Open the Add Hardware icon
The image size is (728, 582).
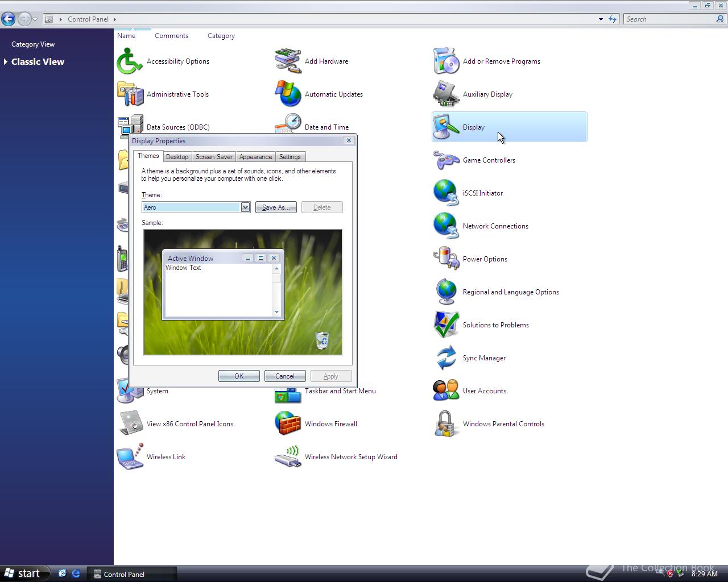coord(288,61)
